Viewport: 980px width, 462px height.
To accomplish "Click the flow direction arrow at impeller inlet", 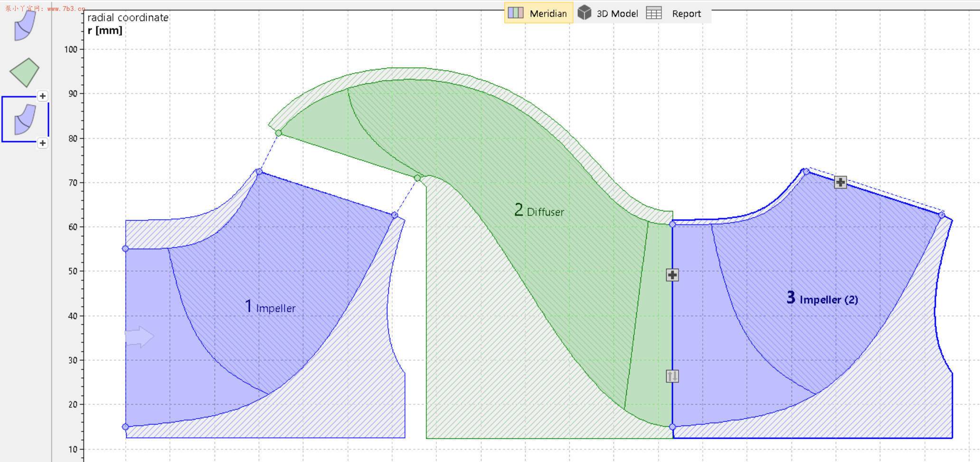I will 139,337.
